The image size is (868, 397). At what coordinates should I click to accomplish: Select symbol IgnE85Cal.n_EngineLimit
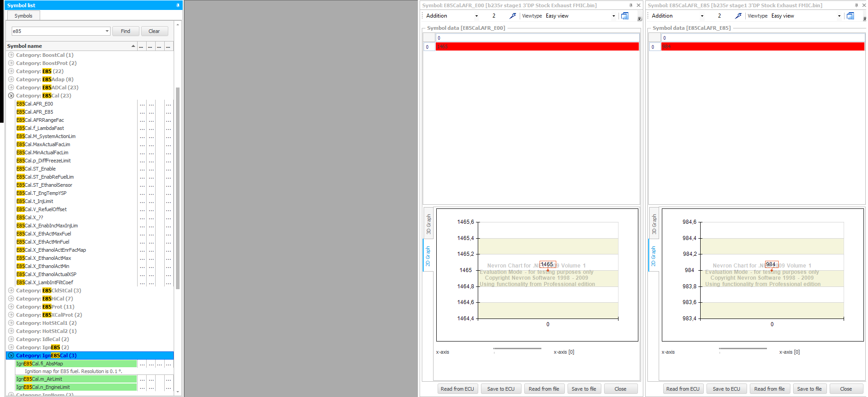[76, 387]
